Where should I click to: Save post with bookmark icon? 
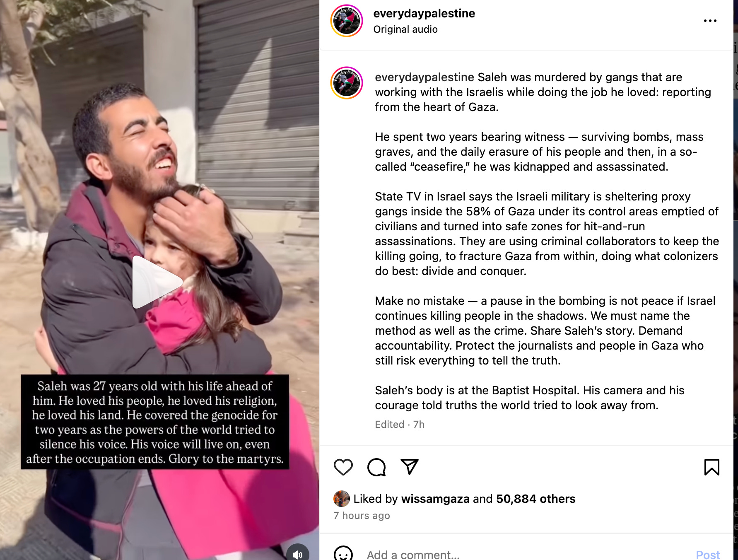[711, 467]
